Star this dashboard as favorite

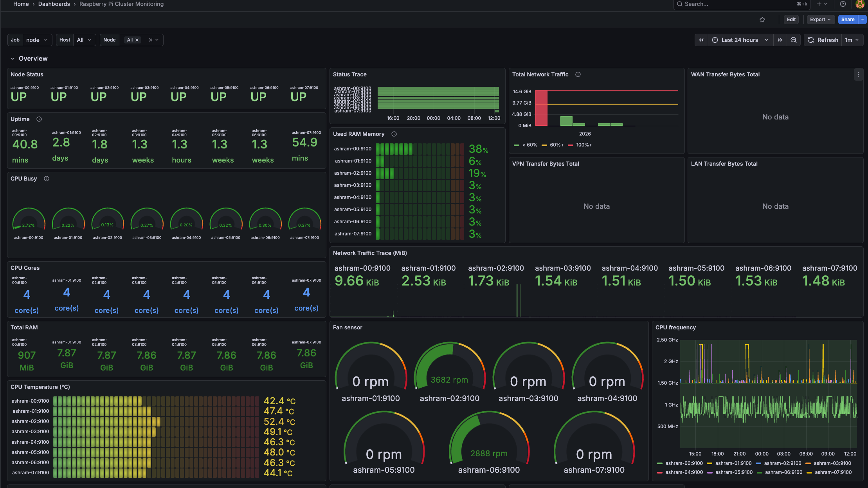(x=762, y=20)
